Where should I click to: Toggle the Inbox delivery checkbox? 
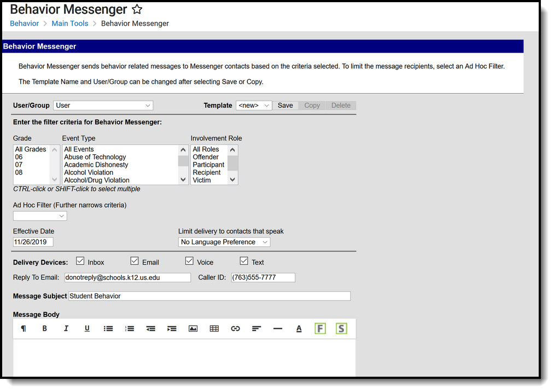80,261
